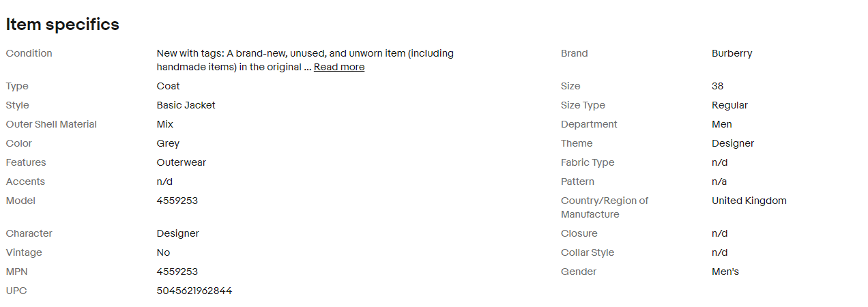Click the UPC number 5045621962844
868x307 pixels.
(x=194, y=291)
